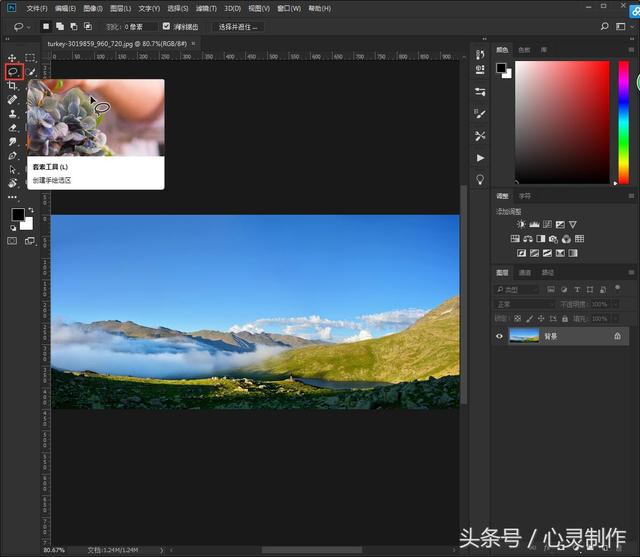Viewport: 640px width, 557px height.
Task: Open the Brush Settings panel icon
Action: pyautogui.click(x=480, y=114)
